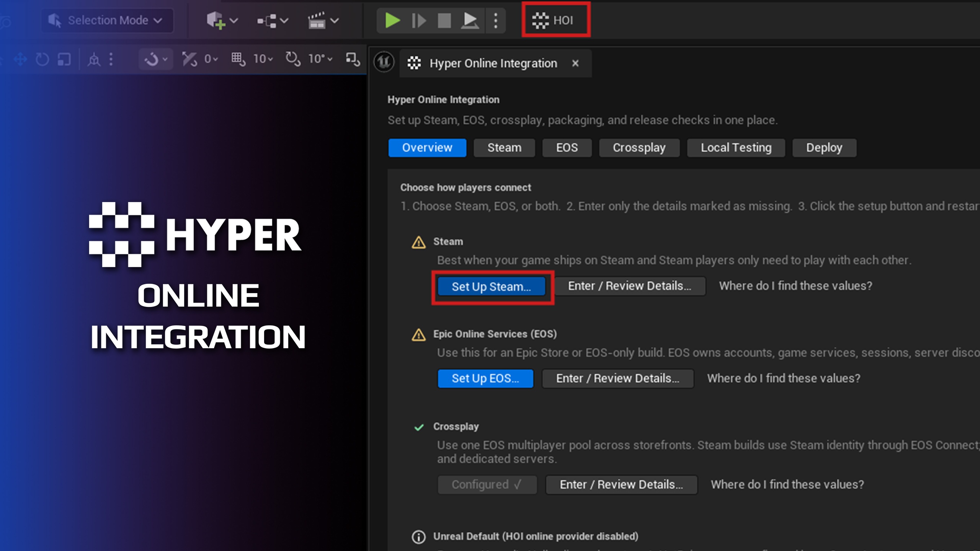Expand the add content dropdown arrow
Image resolution: width=980 pixels, height=551 pixels.
[x=234, y=20]
